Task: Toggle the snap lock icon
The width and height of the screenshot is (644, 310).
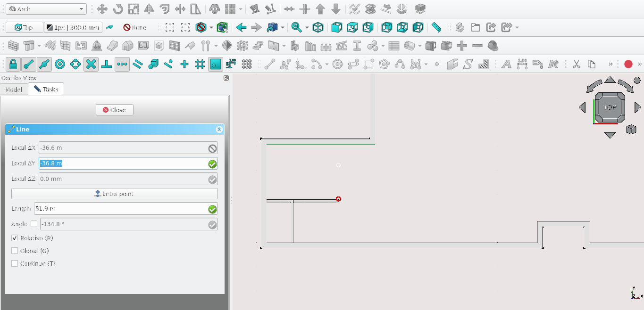Action: tap(13, 64)
